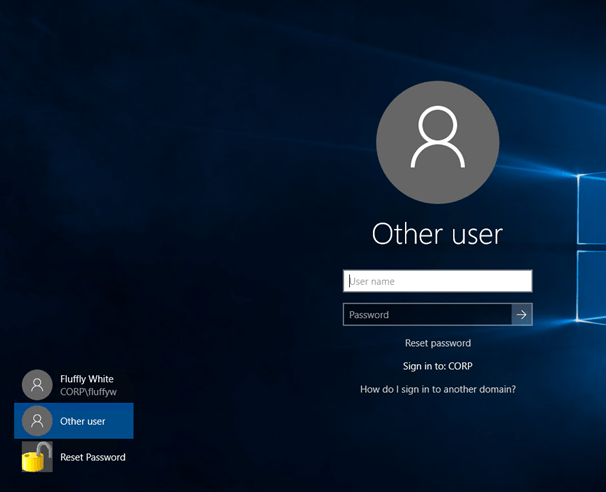
Task: Click 'How do I sign in to another domain?'
Action: 438,389
